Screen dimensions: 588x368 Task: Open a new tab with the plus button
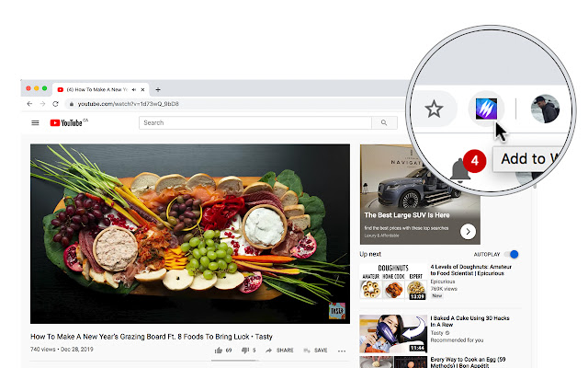(x=158, y=90)
